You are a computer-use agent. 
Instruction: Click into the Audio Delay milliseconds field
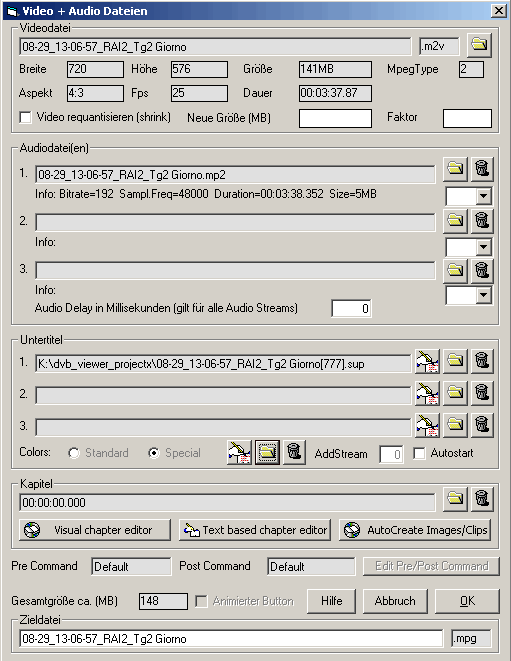(x=351, y=309)
